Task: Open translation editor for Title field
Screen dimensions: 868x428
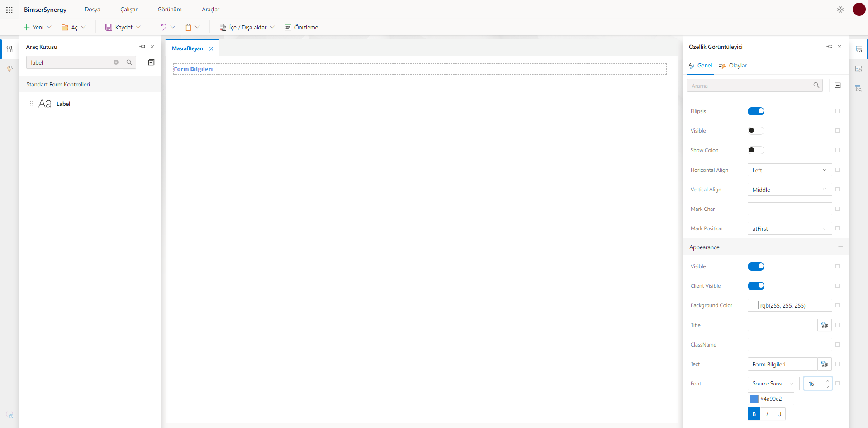Action: point(825,325)
